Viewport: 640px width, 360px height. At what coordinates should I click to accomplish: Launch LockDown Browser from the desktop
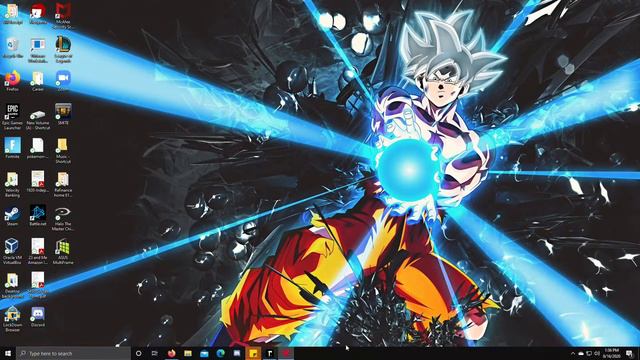pos(12,319)
